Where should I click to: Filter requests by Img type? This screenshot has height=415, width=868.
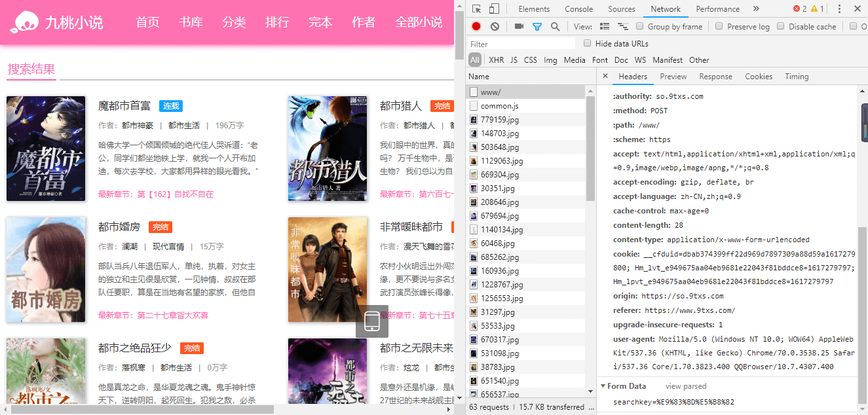tap(550, 60)
